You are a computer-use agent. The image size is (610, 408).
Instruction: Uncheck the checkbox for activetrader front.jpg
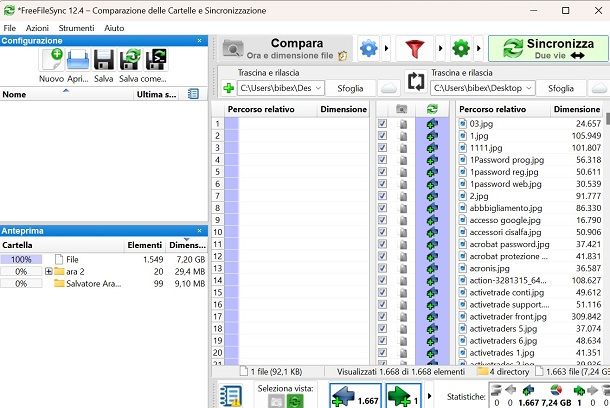pyautogui.click(x=382, y=316)
